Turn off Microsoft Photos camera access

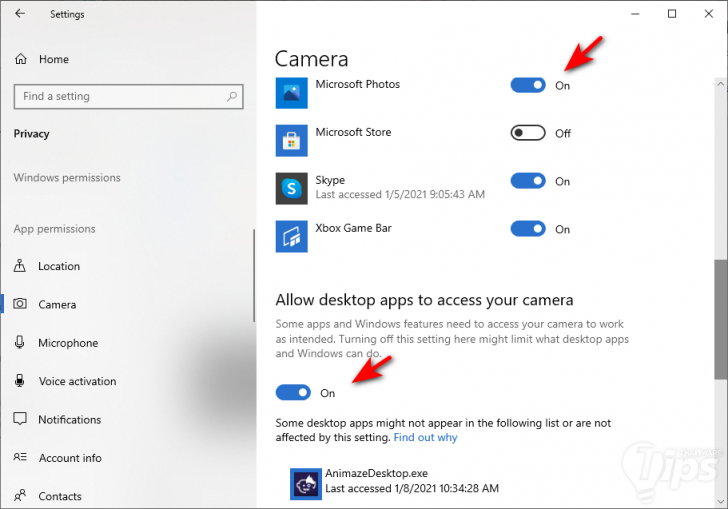pos(528,85)
